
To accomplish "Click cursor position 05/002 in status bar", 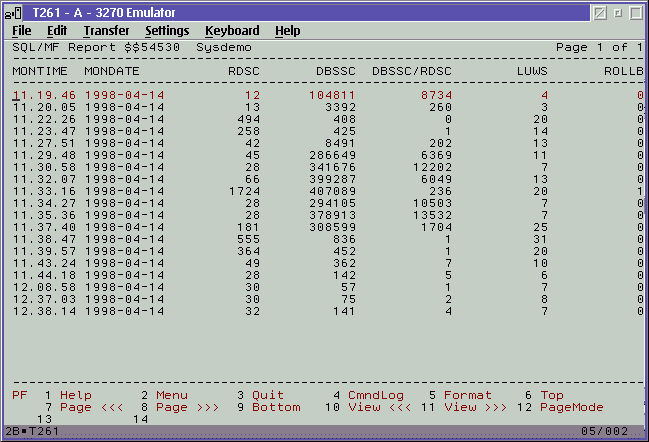I will tap(604, 431).
